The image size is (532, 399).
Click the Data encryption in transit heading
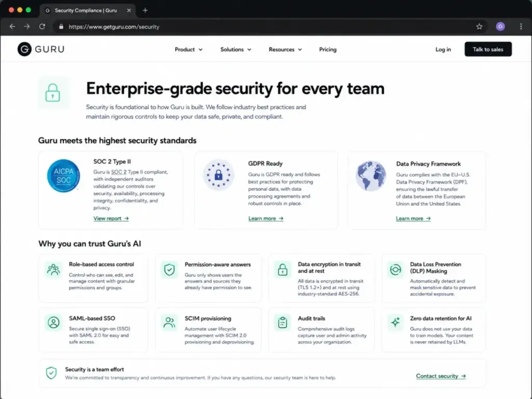[x=329, y=268]
